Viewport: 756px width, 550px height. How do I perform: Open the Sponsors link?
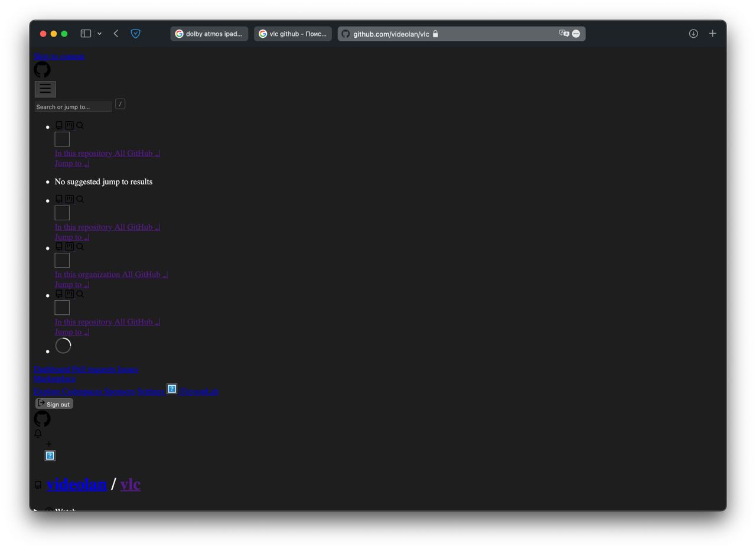coord(120,391)
